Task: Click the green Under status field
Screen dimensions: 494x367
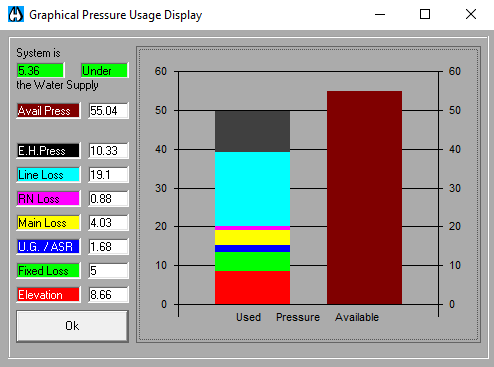Action: tap(104, 71)
